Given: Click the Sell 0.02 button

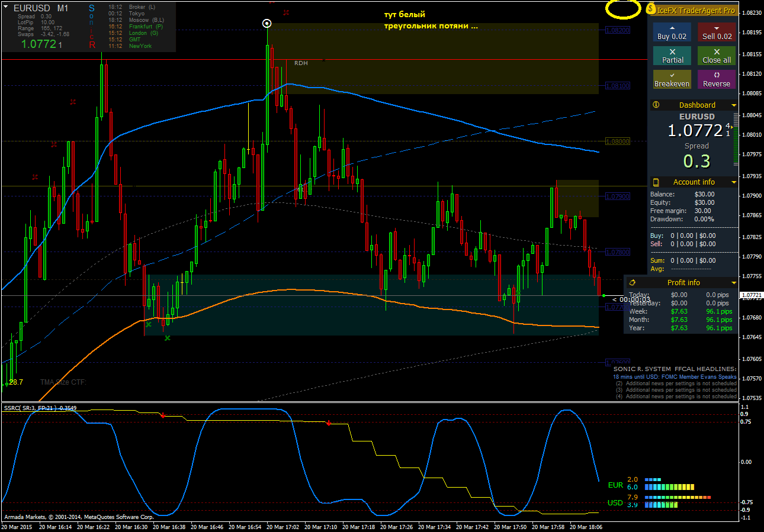Looking at the screenshot, I should tap(717, 32).
